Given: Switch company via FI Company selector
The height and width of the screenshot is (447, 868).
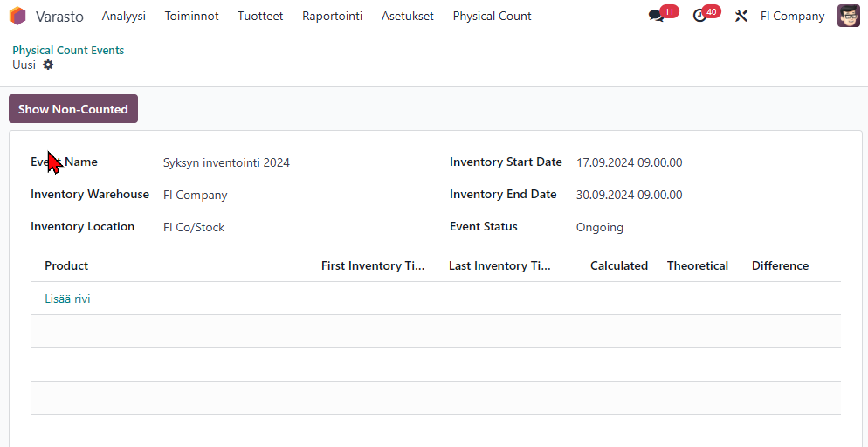Looking at the screenshot, I should point(792,16).
